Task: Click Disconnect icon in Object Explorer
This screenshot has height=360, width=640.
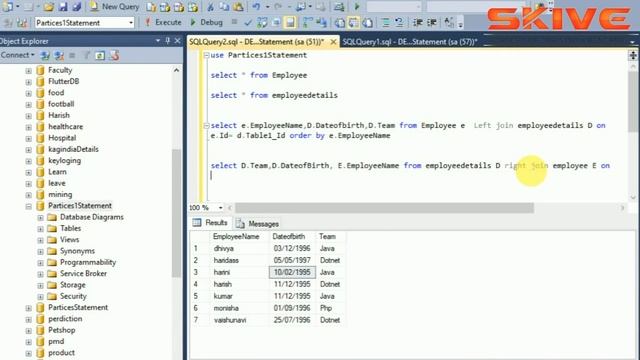Action: pos(59,55)
